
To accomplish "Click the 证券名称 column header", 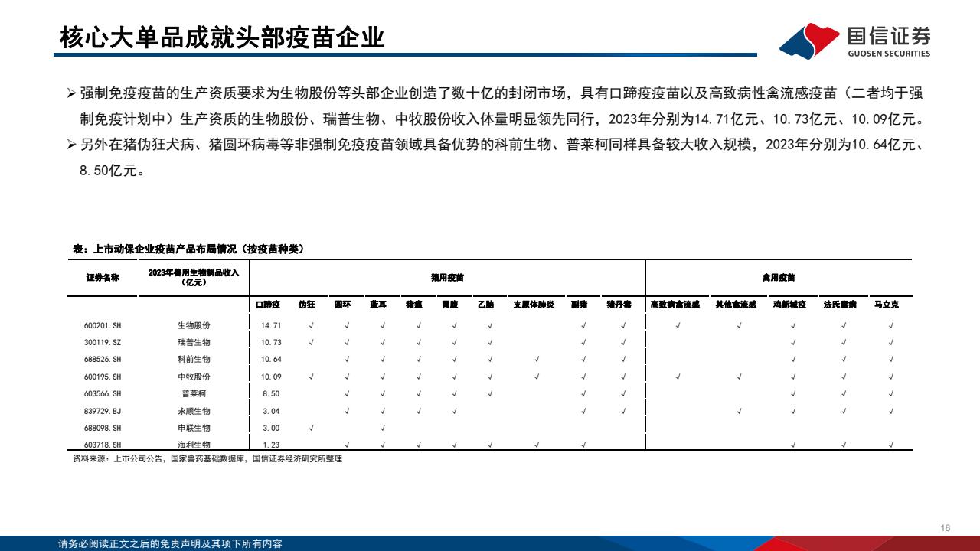I will 103,277.
